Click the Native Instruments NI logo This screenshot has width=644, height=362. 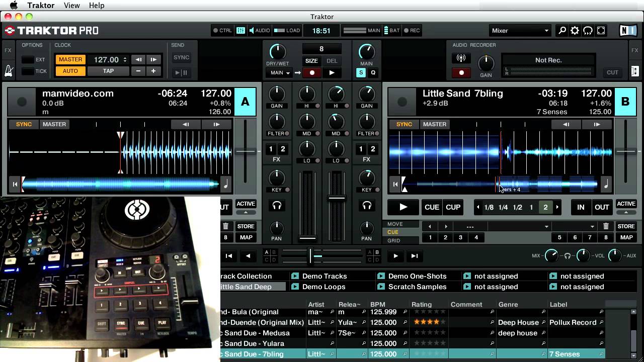pos(627,31)
